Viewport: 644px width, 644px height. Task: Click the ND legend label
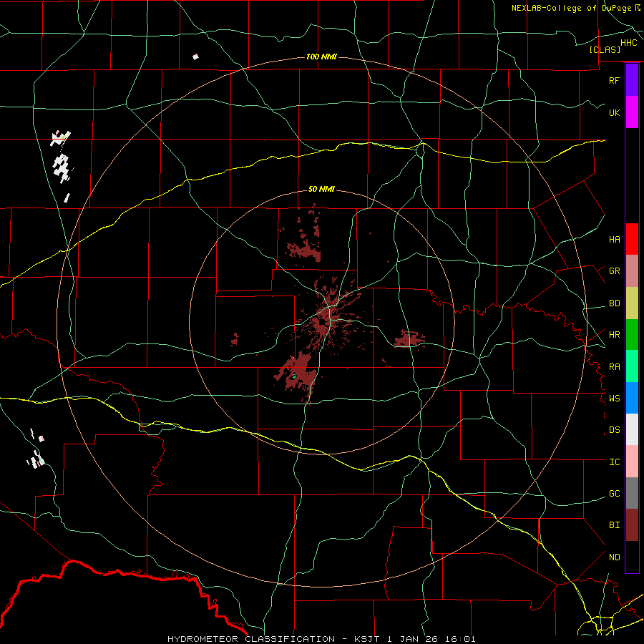point(615,557)
